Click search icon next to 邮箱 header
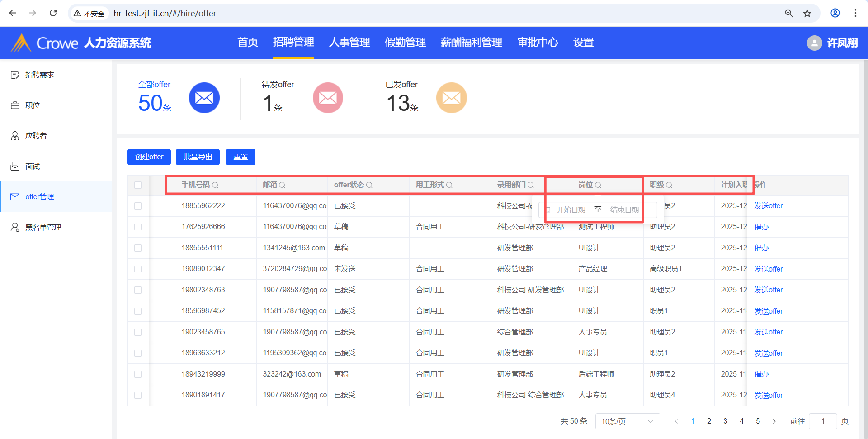 (282, 185)
